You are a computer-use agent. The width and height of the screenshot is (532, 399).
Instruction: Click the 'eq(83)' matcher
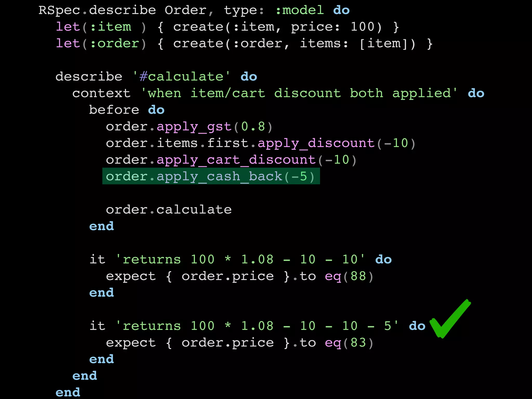tap(349, 343)
